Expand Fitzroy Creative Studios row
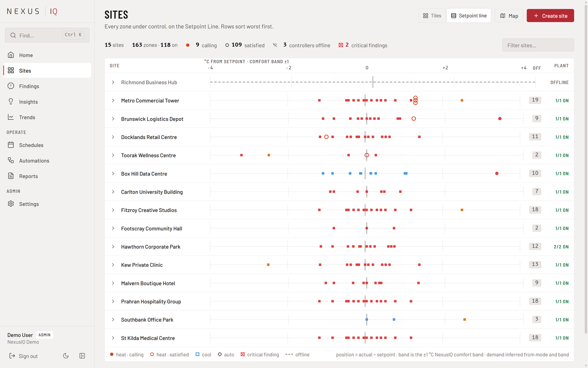588x368 pixels. tap(113, 210)
